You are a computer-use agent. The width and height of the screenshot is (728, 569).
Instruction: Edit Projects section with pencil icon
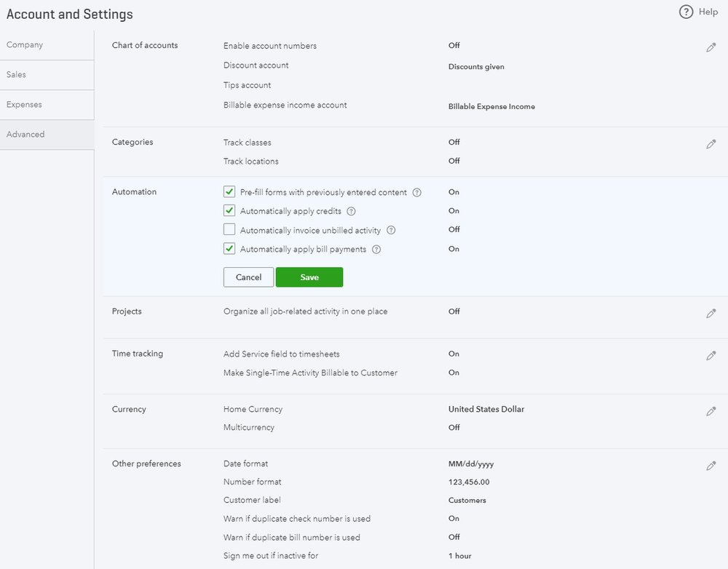pyautogui.click(x=711, y=314)
